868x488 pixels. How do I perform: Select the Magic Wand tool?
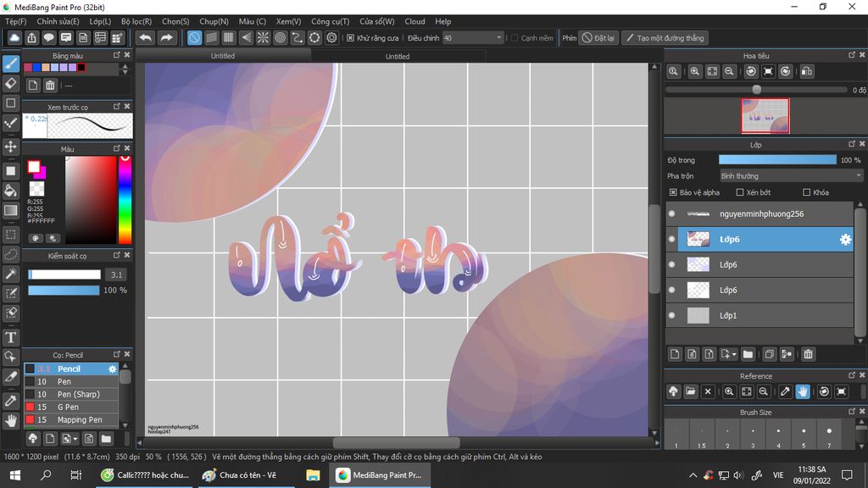click(x=10, y=274)
